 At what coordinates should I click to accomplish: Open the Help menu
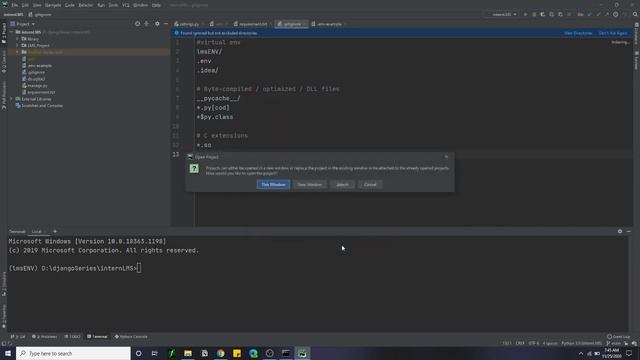pyautogui.click(x=156, y=5)
